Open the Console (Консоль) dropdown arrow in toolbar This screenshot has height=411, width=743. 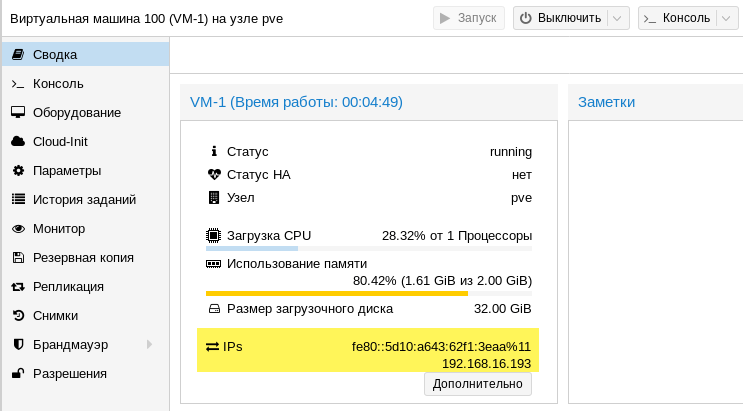[x=727, y=18]
